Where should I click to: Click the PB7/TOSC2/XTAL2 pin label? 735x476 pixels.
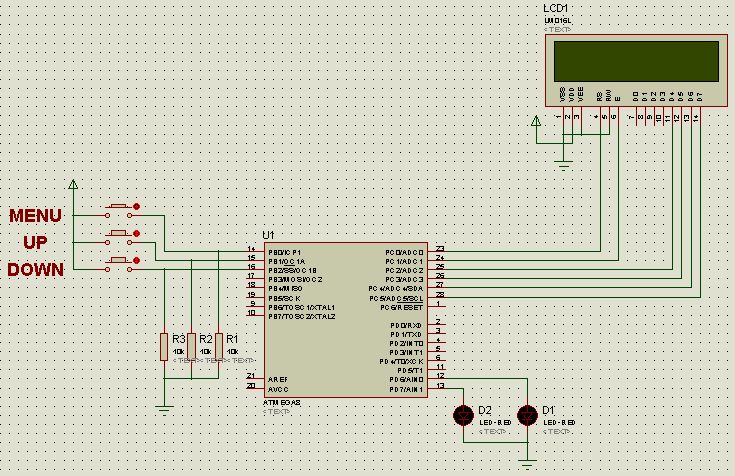point(301,317)
